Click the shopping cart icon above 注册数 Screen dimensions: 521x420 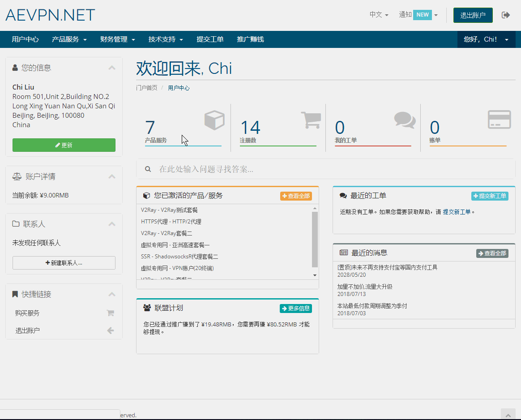[x=312, y=120]
